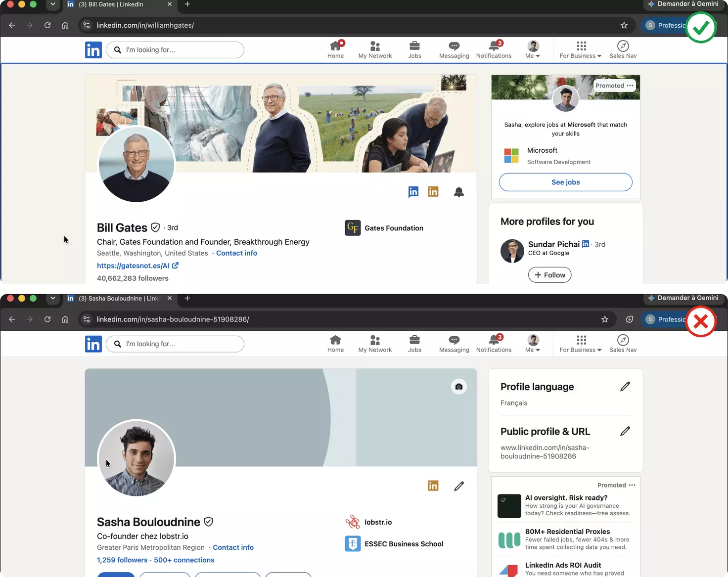The image size is (728, 577).
Task: Open the lobstr.io company link
Action: 368,522
